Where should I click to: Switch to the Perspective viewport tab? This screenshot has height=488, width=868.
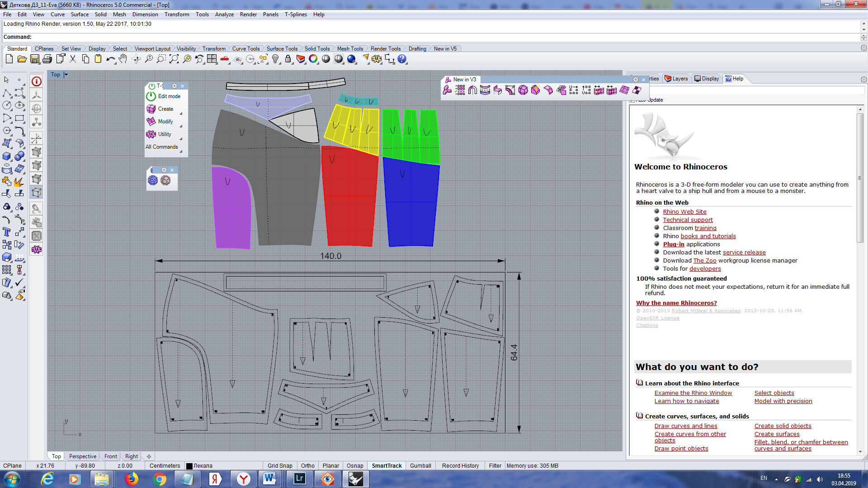(x=83, y=456)
